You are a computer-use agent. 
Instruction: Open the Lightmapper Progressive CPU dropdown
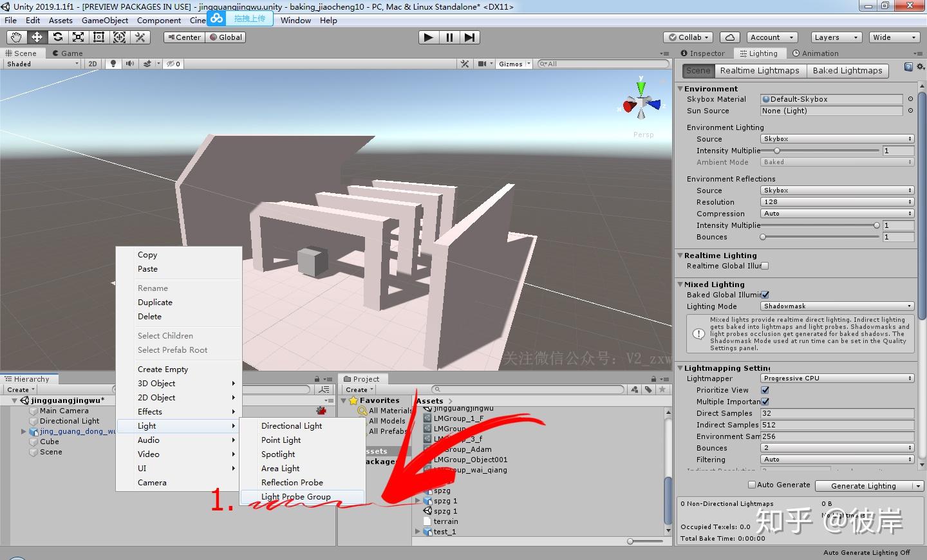coord(837,378)
